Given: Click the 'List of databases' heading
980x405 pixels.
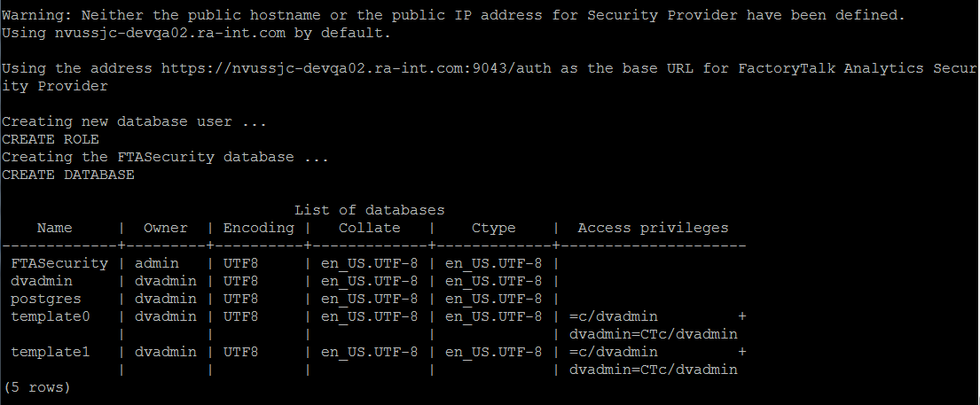Looking at the screenshot, I should [369, 211].
